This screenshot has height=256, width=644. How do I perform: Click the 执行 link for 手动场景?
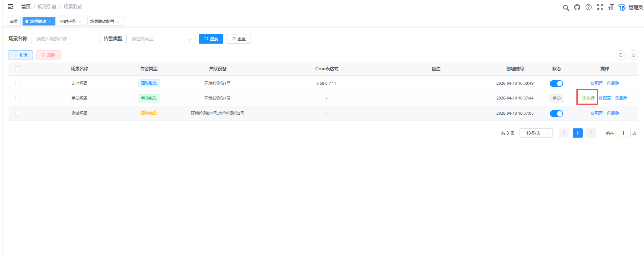(x=588, y=98)
